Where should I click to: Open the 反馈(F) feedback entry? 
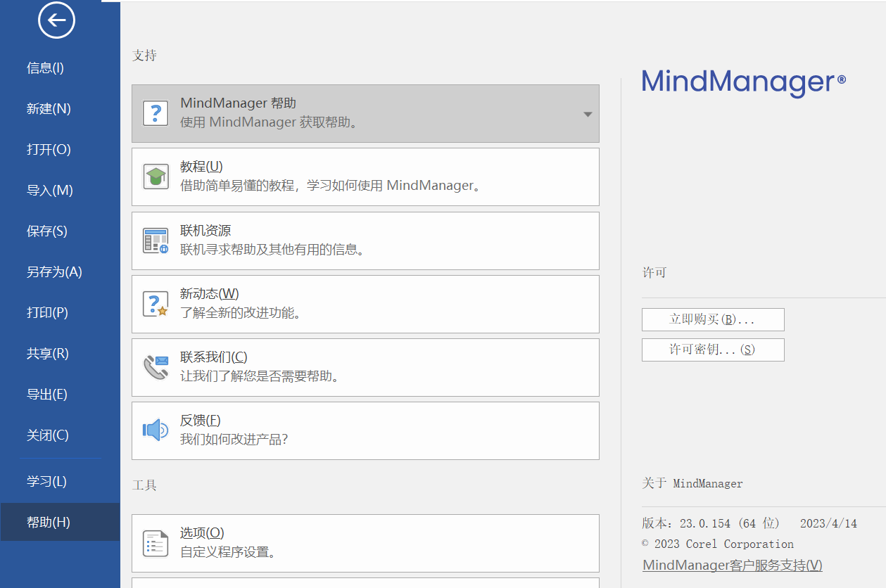[x=365, y=430]
